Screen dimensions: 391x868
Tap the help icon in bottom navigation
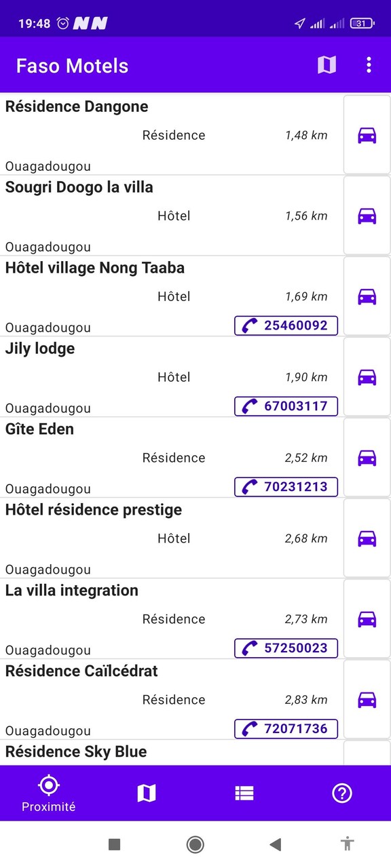tap(341, 792)
